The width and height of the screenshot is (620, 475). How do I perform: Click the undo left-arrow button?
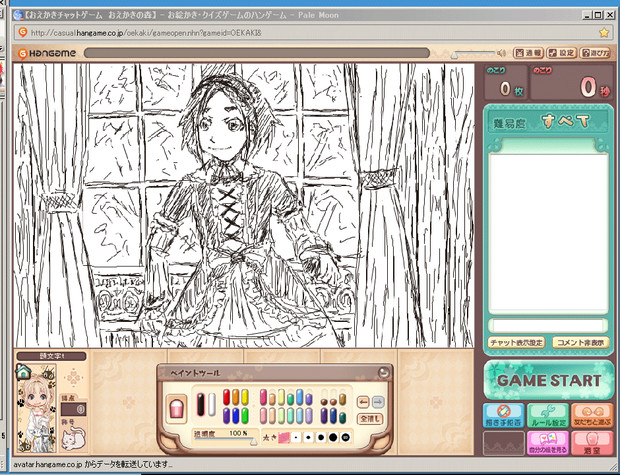[363, 400]
